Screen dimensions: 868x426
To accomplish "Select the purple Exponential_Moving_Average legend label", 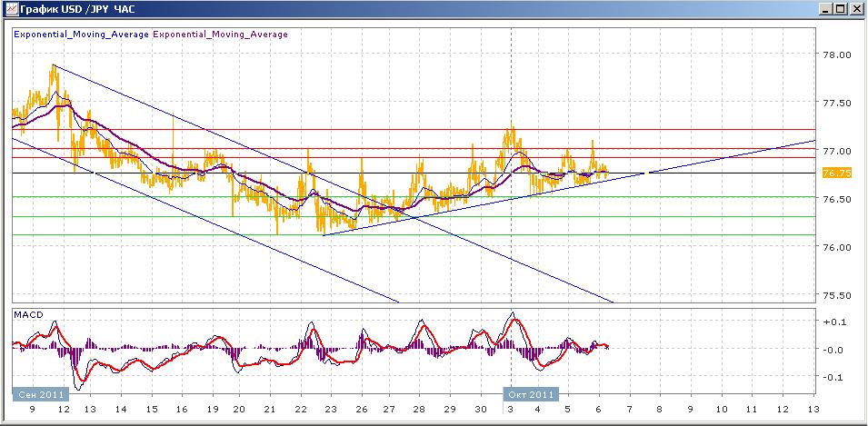I will 220,35.
